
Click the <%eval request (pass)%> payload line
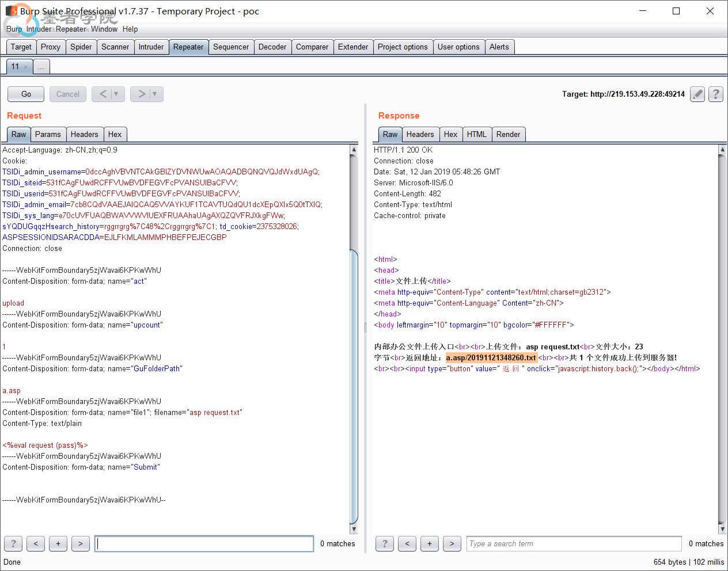[45, 445]
